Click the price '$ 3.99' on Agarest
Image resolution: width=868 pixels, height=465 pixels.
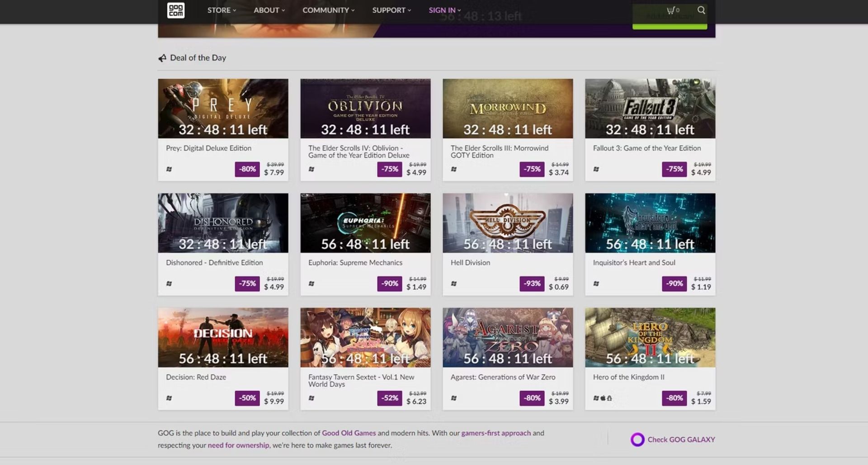(559, 401)
